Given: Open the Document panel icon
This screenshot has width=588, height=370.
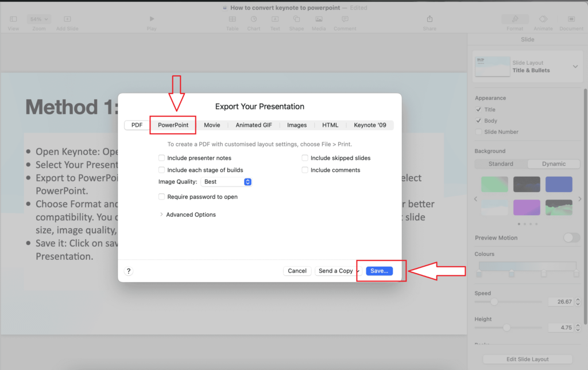Looking at the screenshot, I should (571, 19).
